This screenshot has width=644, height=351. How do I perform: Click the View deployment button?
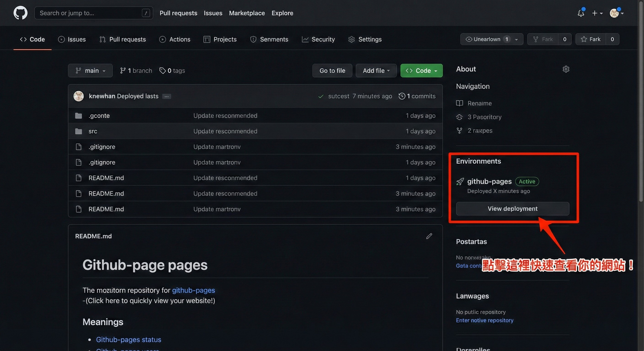(512, 209)
